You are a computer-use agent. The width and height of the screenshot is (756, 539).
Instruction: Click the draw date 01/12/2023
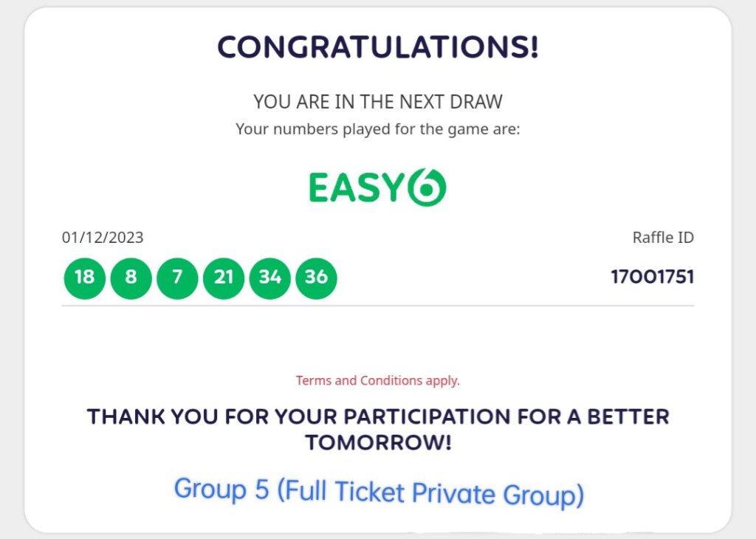click(x=103, y=238)
